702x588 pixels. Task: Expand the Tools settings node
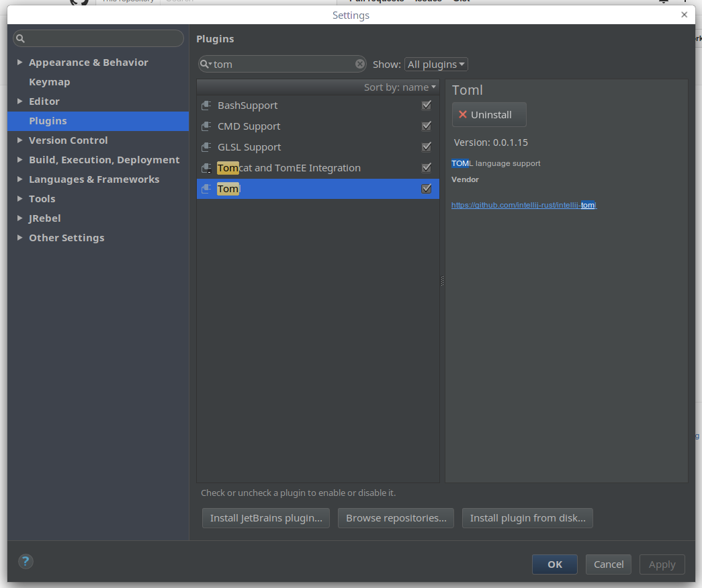[19, 198]
